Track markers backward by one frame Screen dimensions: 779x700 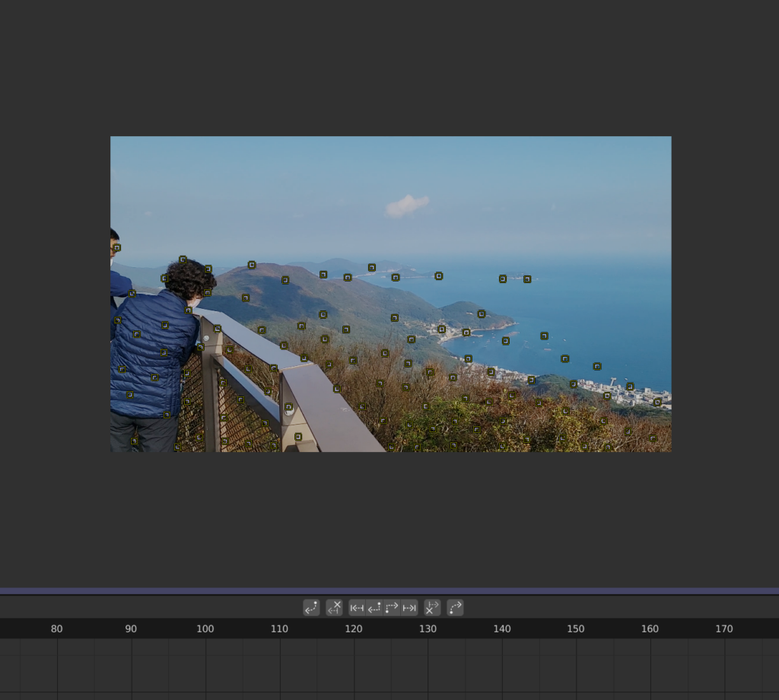click(x=374, y=608)
